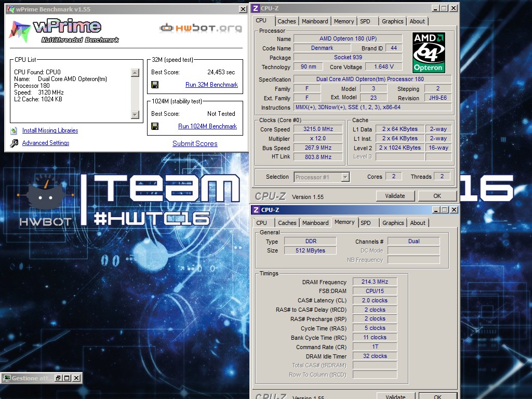Click the HWBOT.org logo in wPrime
Screen dimensions: 532x399
click(201, 28)
